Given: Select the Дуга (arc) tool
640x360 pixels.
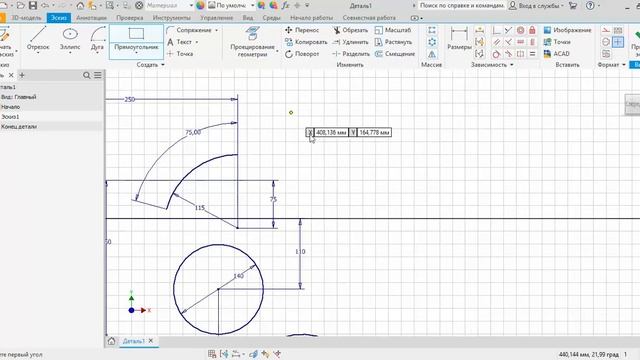Looking at the screenshot, I should pyautogui.click(x=97, y=39).
